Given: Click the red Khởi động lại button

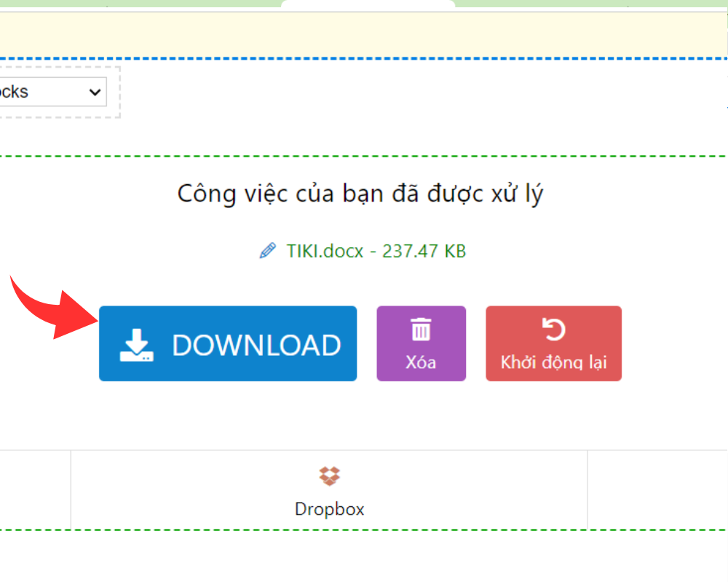Looking at the screenshot, I should [x=553, y=343].
